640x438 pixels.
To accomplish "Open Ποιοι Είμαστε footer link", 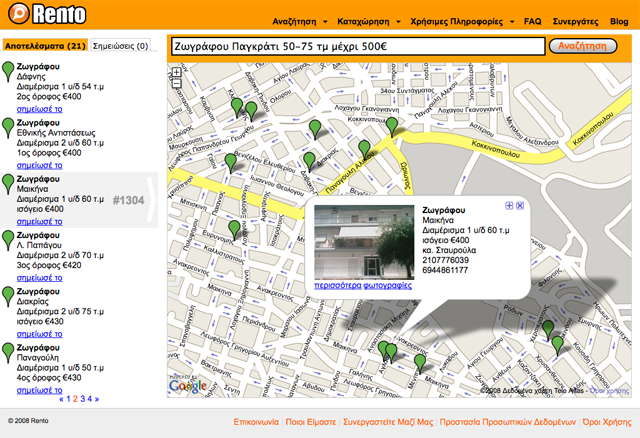I will [311, 422].
